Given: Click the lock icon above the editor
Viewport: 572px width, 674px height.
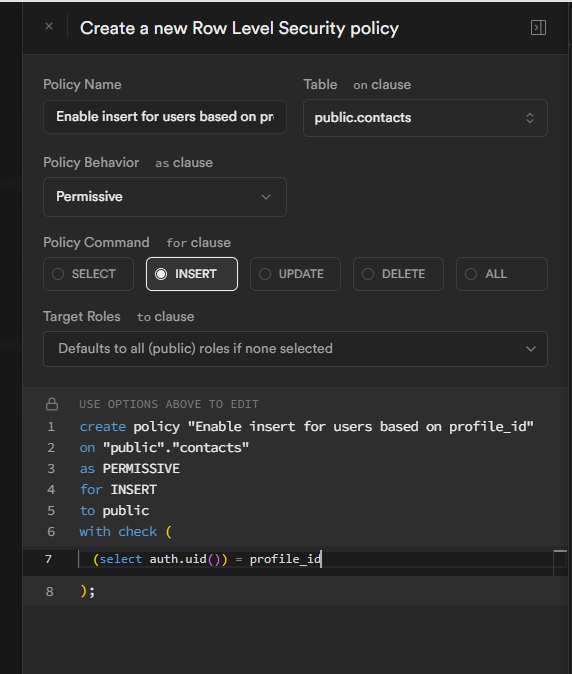Looking at the screenshot, I should (52, 404).
